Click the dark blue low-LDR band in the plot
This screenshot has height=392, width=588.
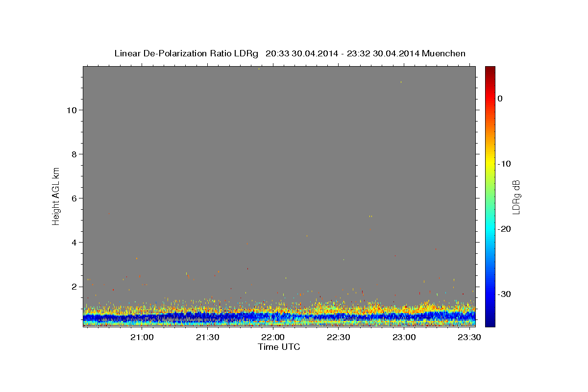pos(279,318)
